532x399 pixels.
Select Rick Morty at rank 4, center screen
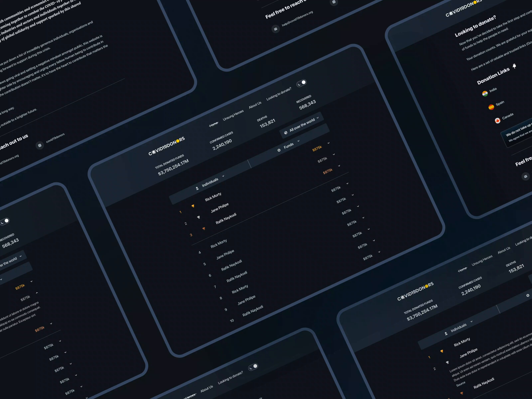click(219, 244)
